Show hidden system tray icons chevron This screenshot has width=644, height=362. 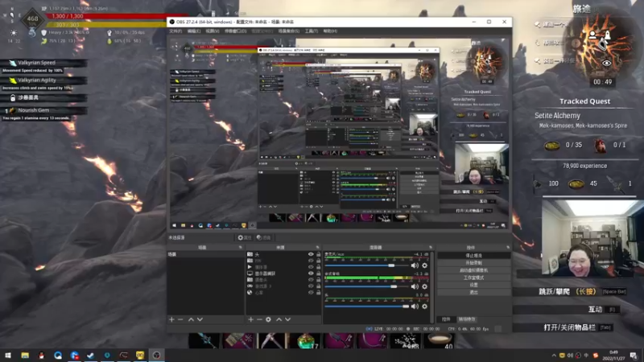[x=554, y=356]
